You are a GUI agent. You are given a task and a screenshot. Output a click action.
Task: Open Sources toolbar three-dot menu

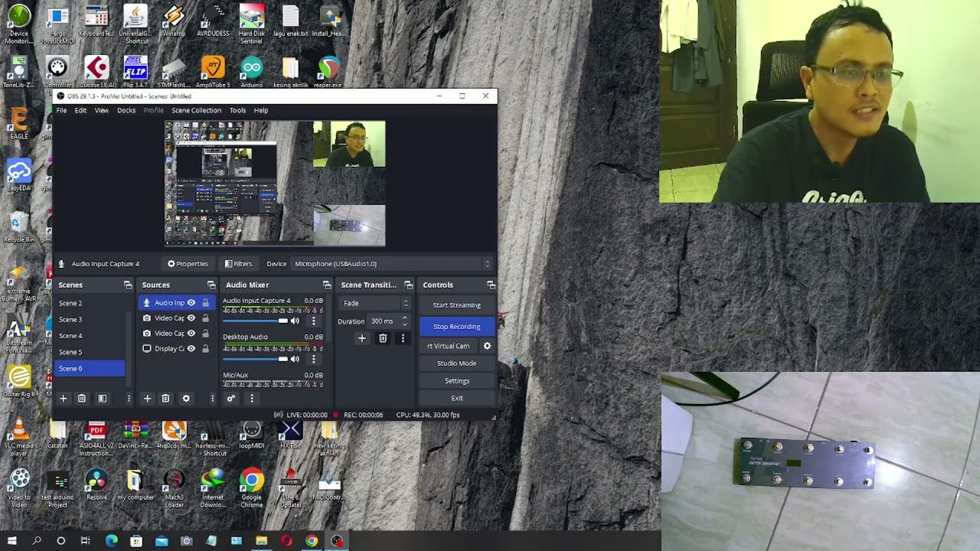click(x=212, y=398)
